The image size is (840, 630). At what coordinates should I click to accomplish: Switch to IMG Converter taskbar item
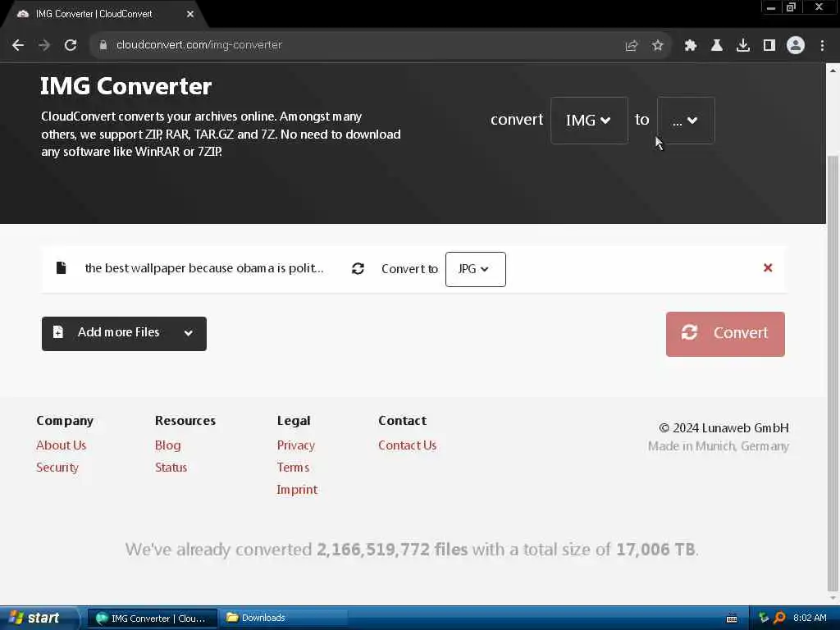153,619
